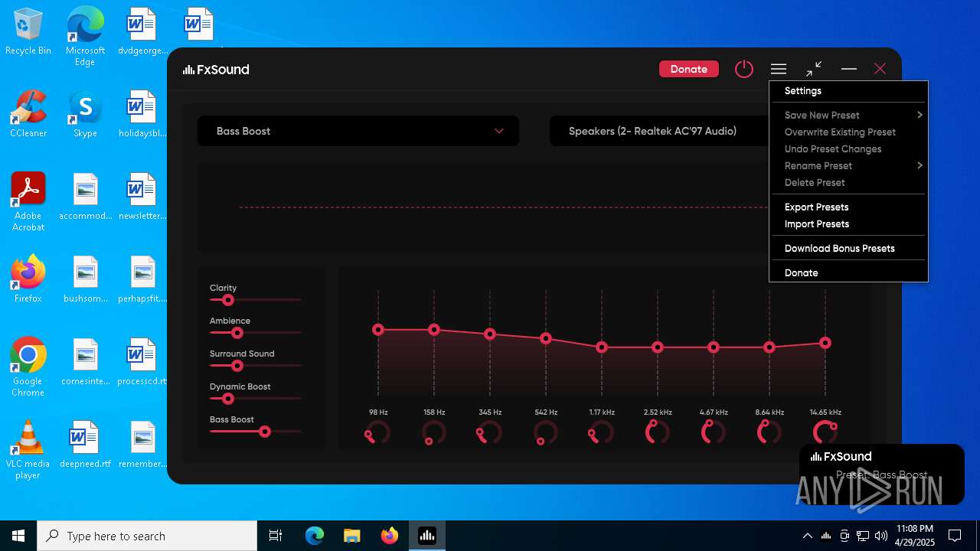Click the FxSound taskbar icon
The image size is (980, 551).
(426, 536)
